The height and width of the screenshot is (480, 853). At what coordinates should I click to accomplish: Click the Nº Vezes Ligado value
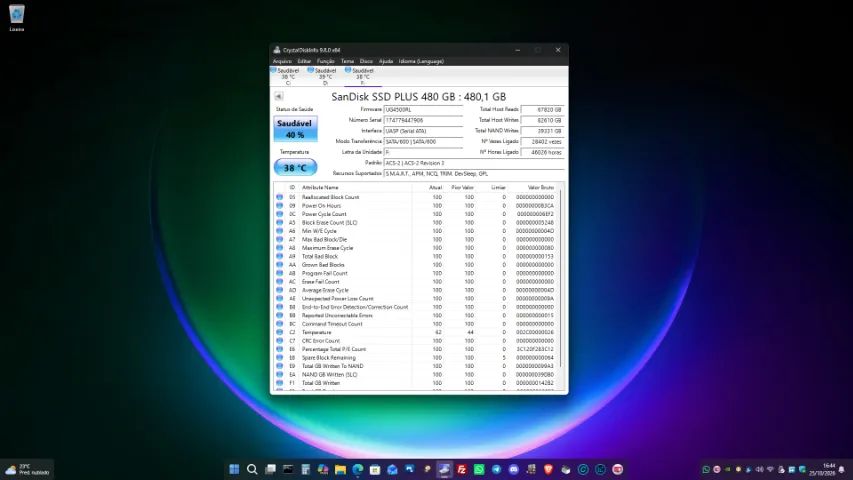coord(542,141)
